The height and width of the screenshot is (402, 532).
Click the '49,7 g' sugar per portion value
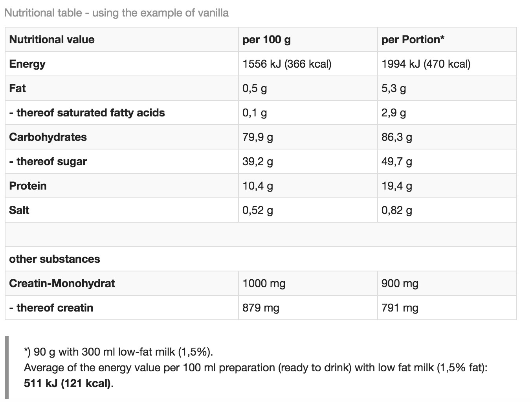coord(397,161)
